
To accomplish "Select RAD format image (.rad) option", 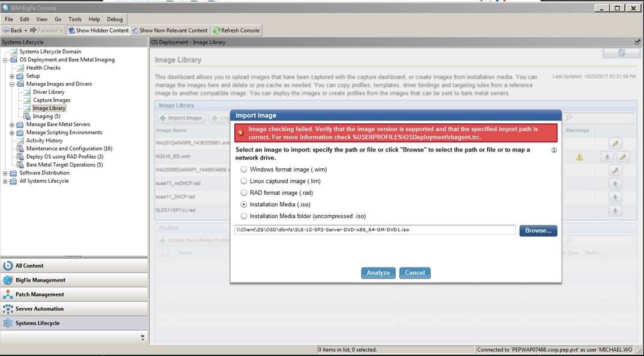I will [x=244, y=193].
